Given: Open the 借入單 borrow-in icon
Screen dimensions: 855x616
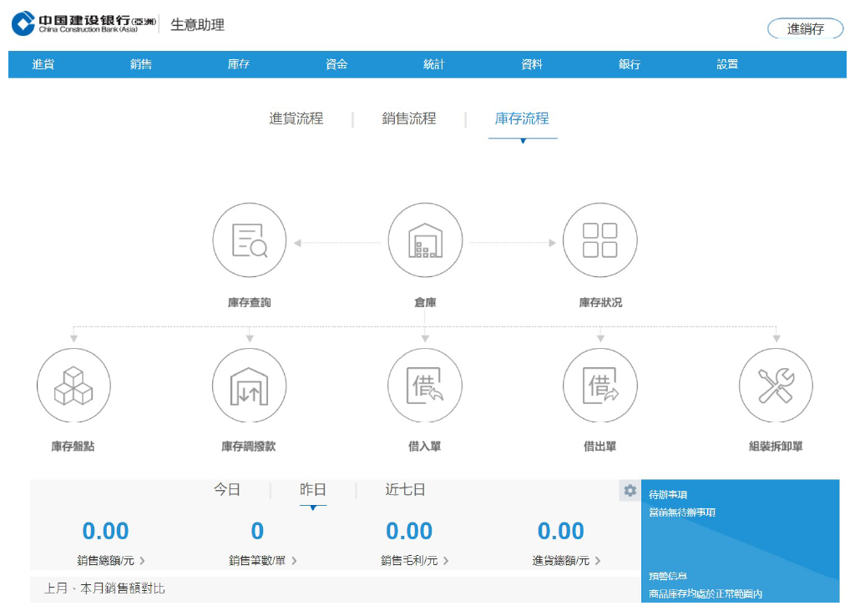Looking at the screenshot, I should click(425, 386).
